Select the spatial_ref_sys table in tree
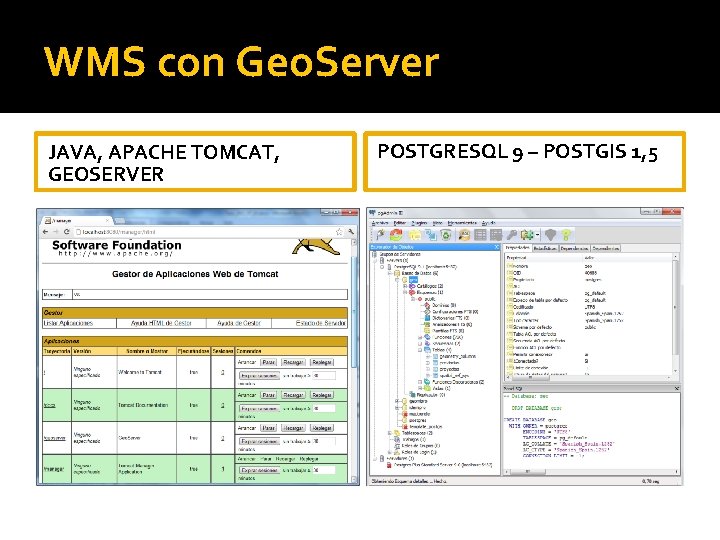 [454, 376]
